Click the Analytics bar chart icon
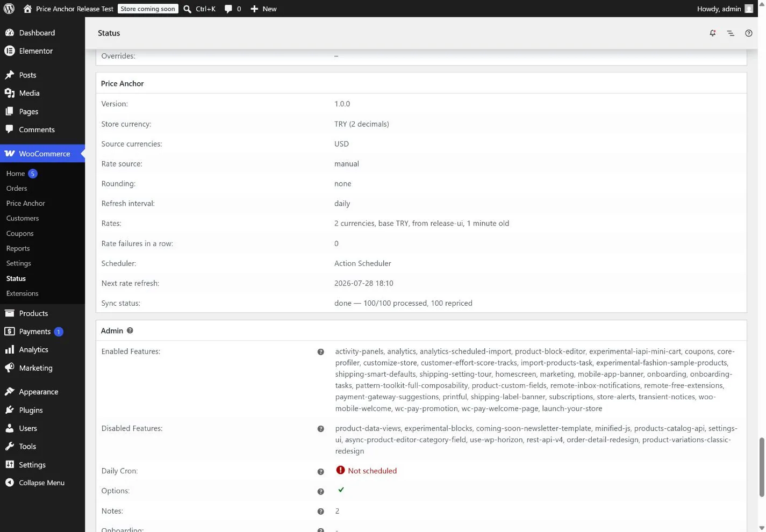Screen dimensions: 766x532 [9, 349]
